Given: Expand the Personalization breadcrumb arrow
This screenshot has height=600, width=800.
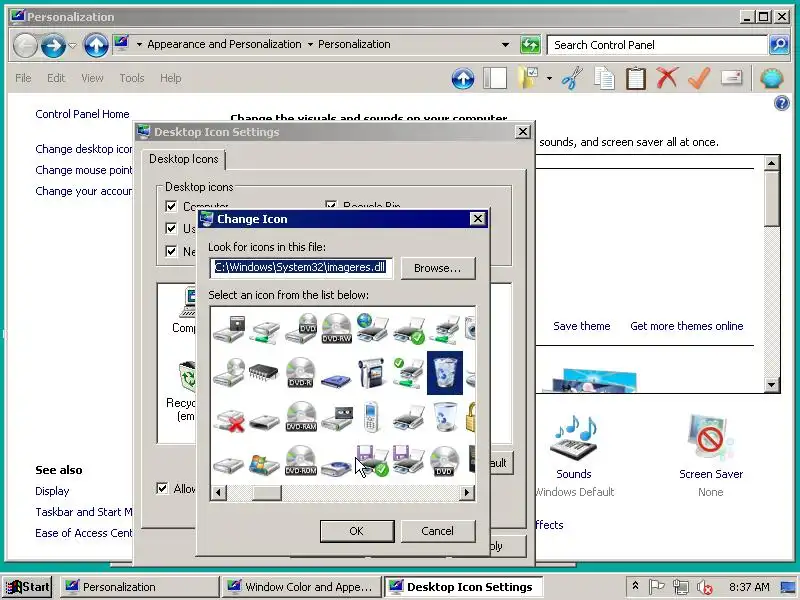Looking at the screenshot, I should click(x=310, y=45).
